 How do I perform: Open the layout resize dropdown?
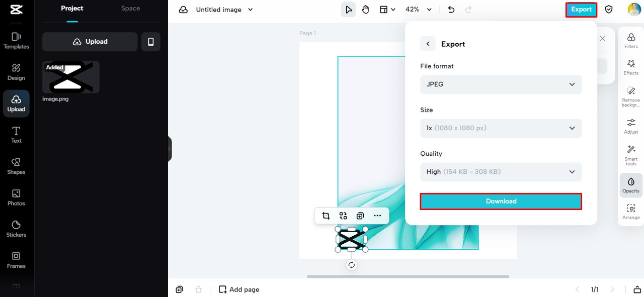click(387, 10)
